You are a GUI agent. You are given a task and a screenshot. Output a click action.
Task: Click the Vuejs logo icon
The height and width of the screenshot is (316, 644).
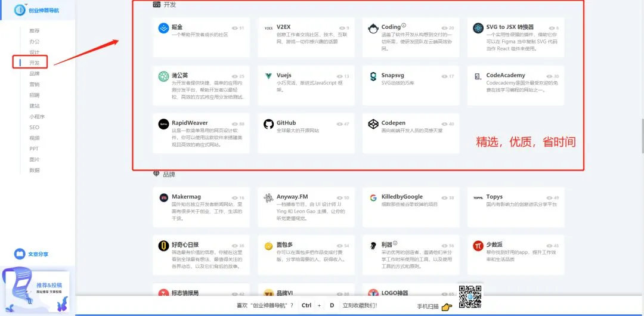[x=268, y=76]
